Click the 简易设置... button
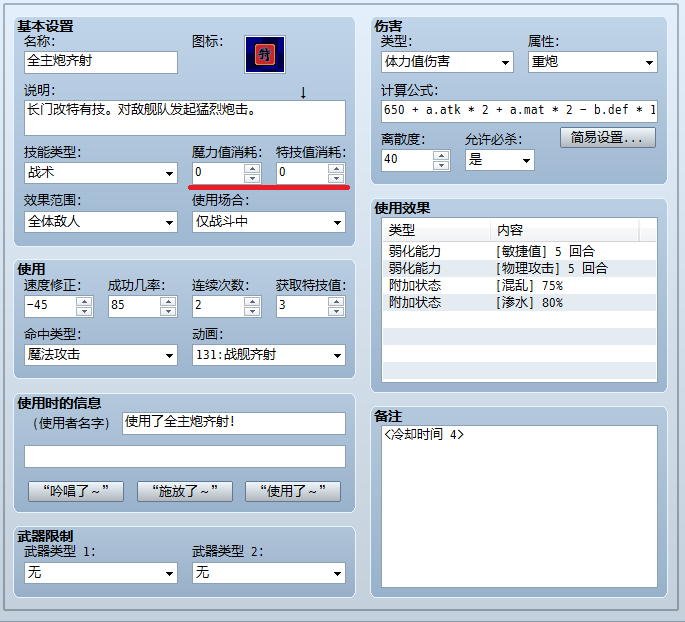Image resolution: width=685 pixels, height=622 pixels. 608,138
